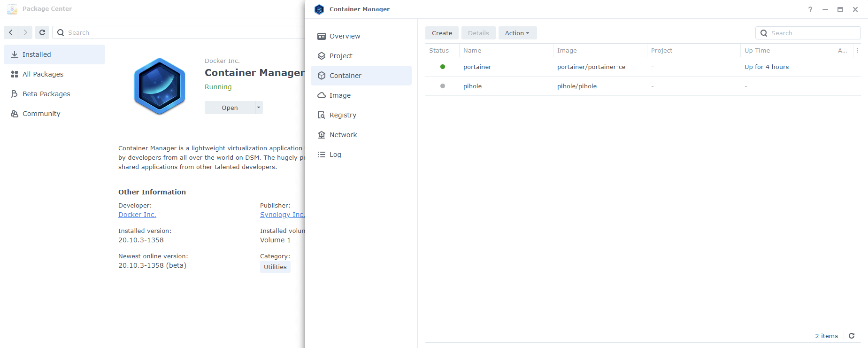Refresh the container list

852,336
